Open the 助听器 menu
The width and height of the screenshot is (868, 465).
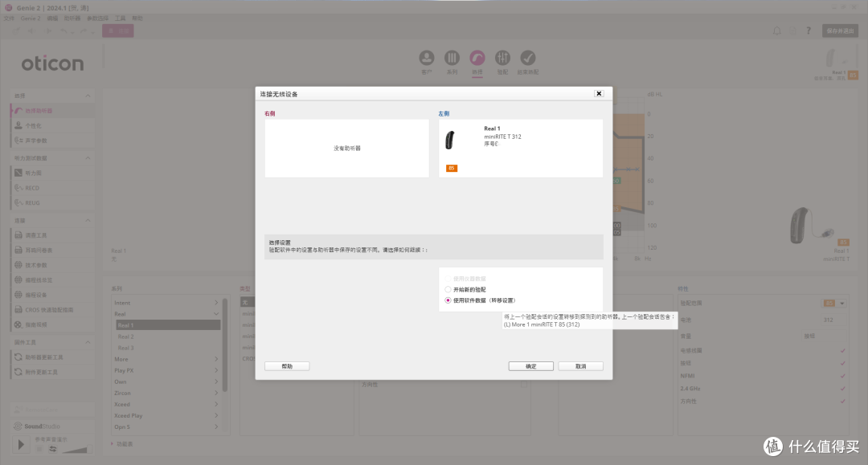point(72,18)
